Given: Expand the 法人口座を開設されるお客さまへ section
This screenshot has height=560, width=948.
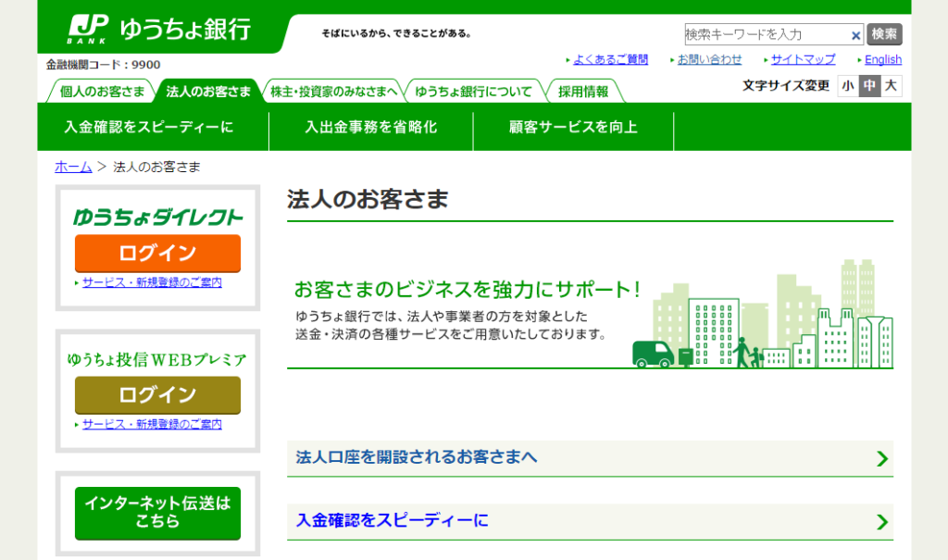Looking at the screenshot, I should click(x=590, y=457).
